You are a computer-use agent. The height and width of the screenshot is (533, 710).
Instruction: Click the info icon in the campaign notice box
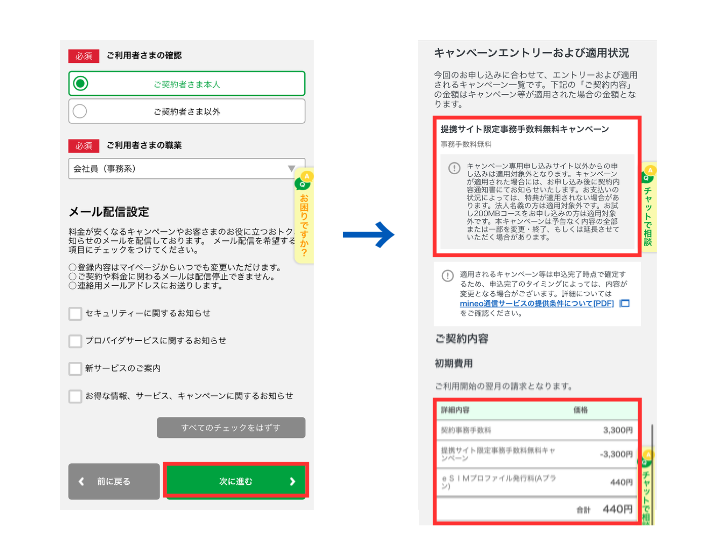click(x=454, y=168)
